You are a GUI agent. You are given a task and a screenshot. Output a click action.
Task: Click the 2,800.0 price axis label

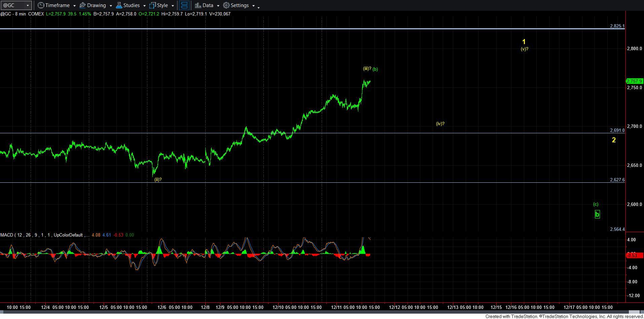pos(635,49)
